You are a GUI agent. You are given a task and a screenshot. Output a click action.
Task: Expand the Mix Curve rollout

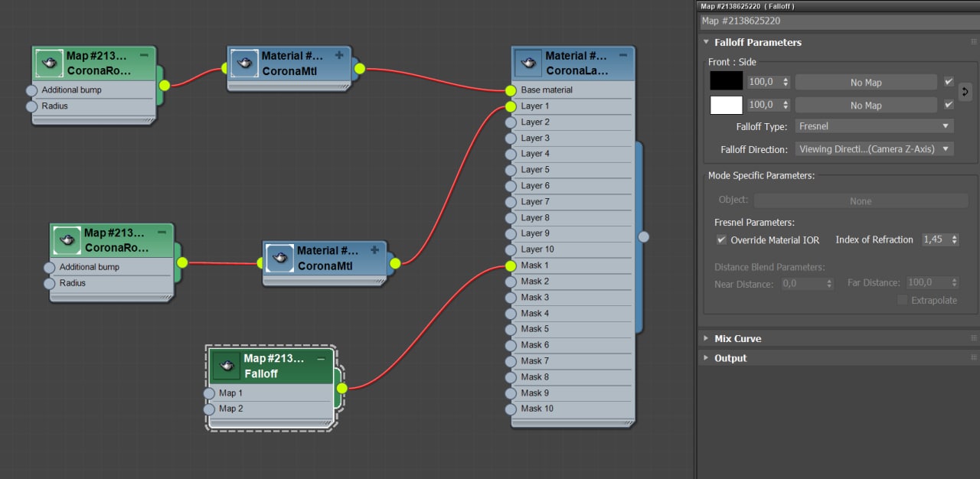tap(706, 338)
